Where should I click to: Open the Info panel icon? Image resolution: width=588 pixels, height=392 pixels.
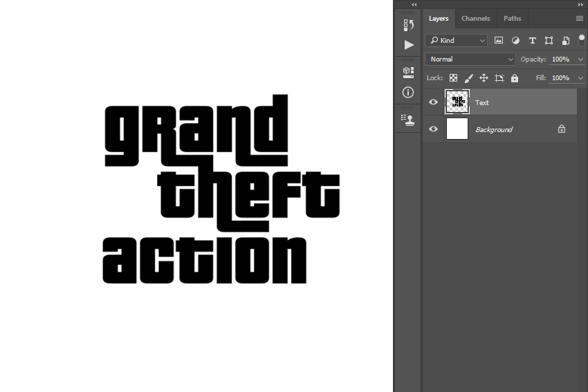click(408, 92)
